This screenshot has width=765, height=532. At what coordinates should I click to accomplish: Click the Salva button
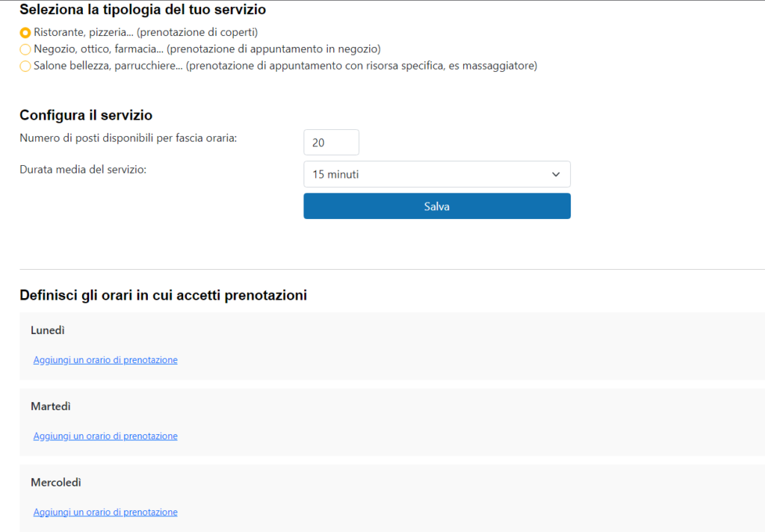pos(436,206)
